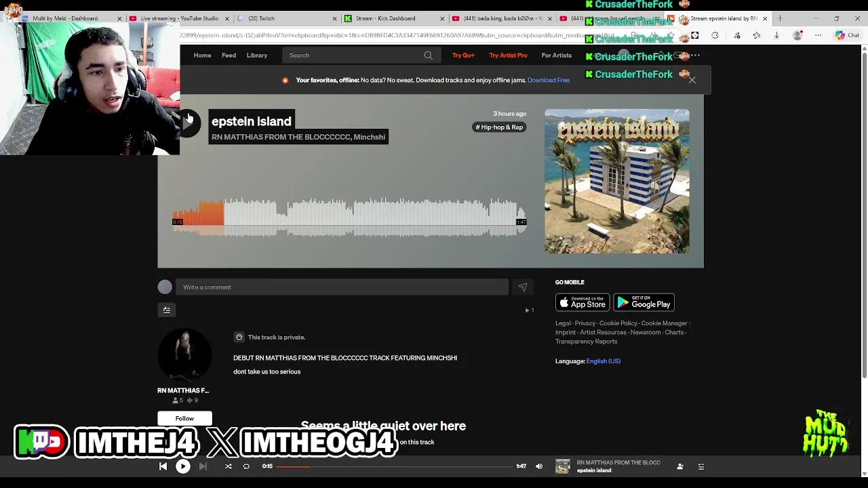
Task: Open the Library menu item
Action: coord(257,56)
